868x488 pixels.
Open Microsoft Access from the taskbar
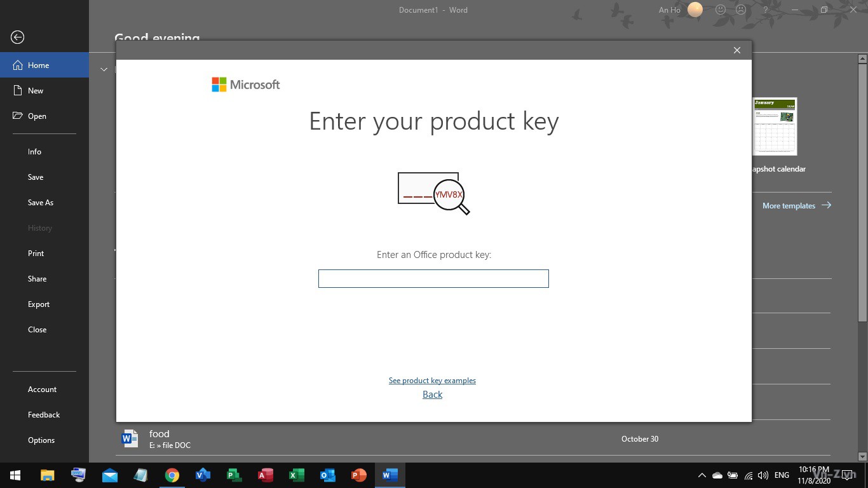point(265,475)
